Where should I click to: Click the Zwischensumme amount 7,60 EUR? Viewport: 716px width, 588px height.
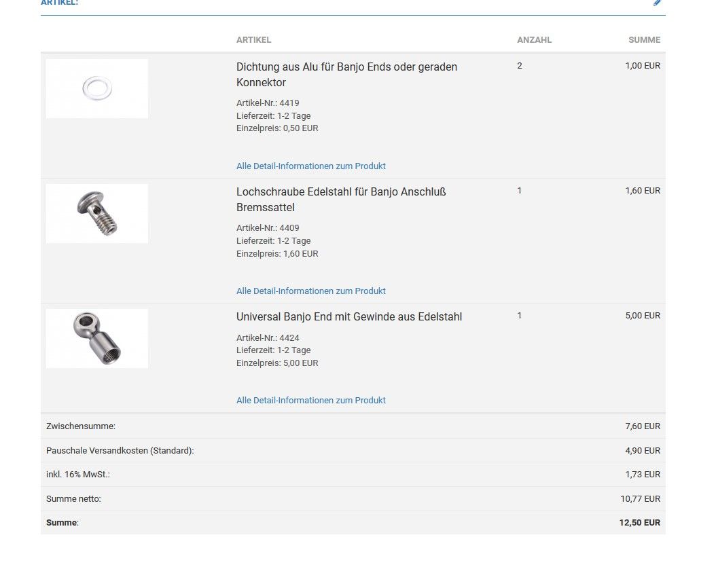(642, 426)
